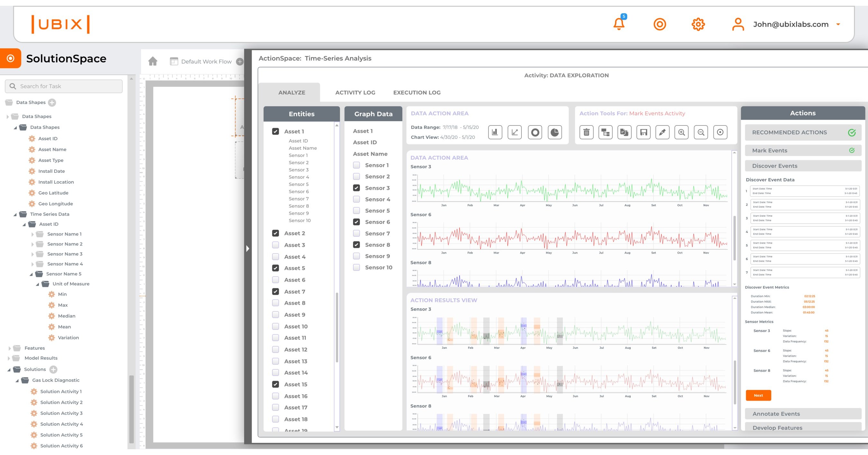Screen dimensions: 868x455
Task: Zoom out of the data chart
Action: coord(701,133)
